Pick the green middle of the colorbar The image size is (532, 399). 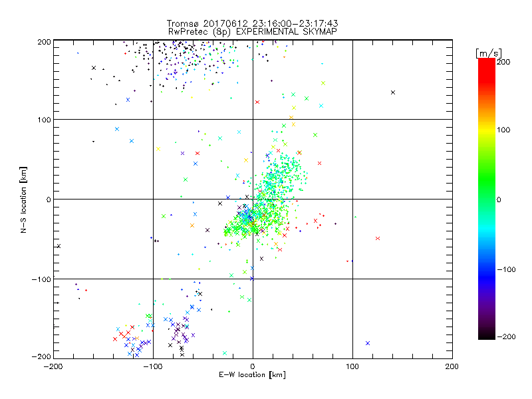pyautogui.click(x=487, y=185)
